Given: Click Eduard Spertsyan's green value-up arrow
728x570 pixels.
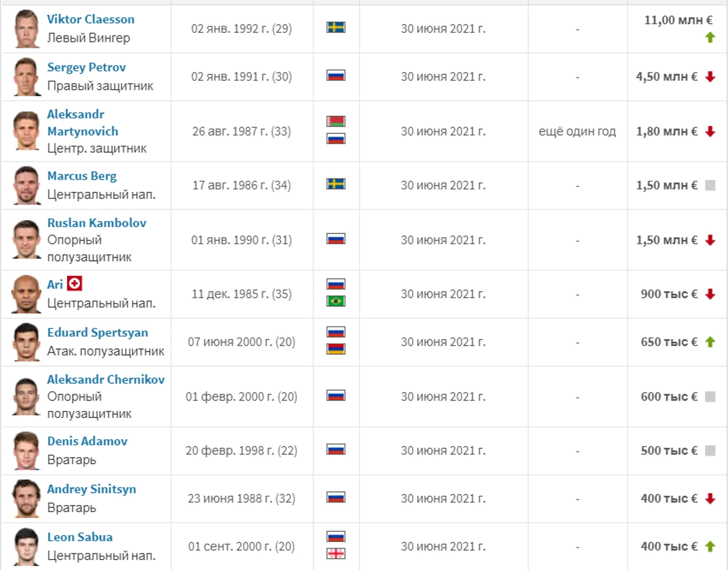Looking at the screenshot, I should [710, 342].
